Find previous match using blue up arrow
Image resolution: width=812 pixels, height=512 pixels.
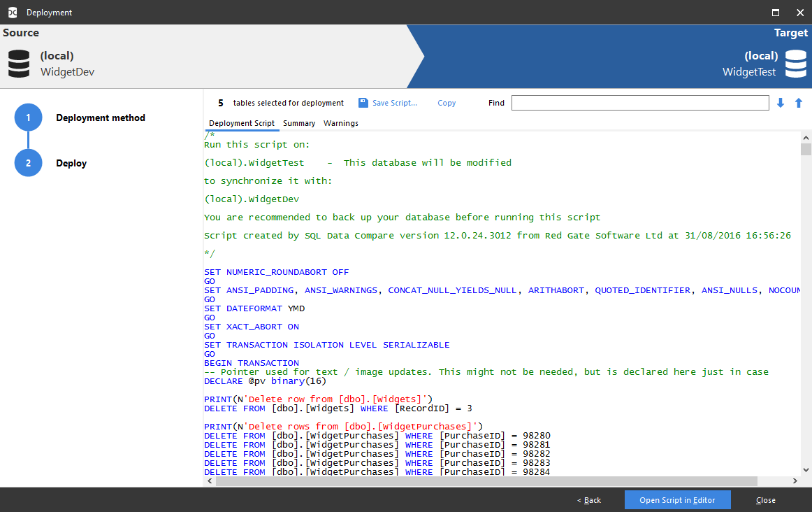(x=798, y=103)
